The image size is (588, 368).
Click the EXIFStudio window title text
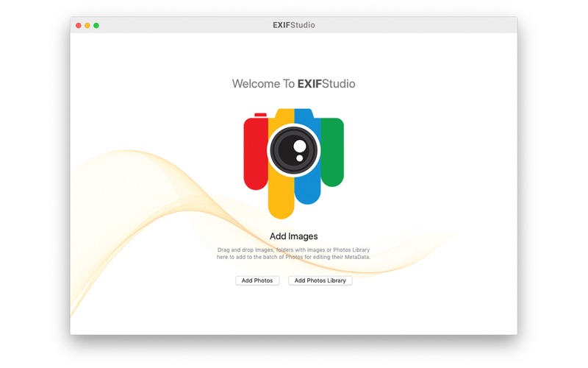point(293,25)
